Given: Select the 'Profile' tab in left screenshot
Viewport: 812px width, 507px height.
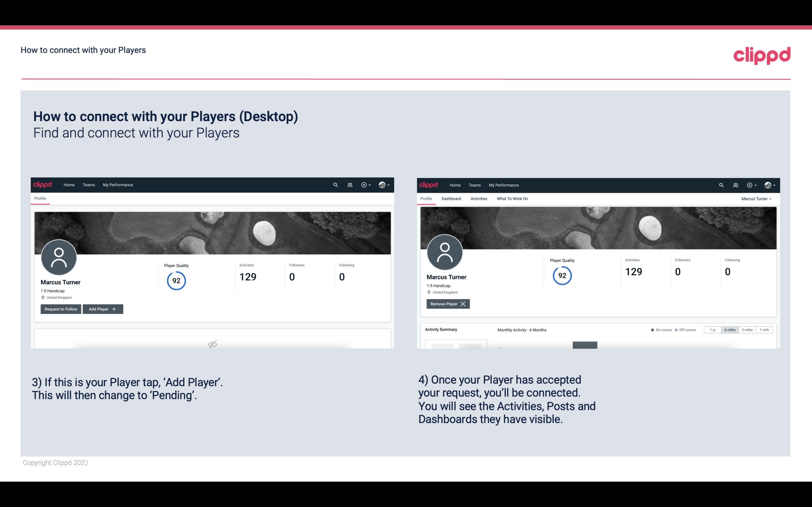Looking at the screenshot, I should [x=40, y=199].
